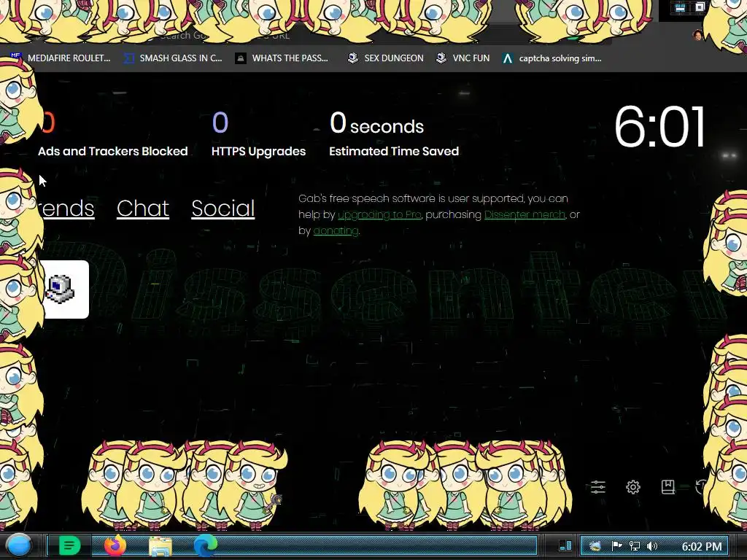Image resolution: width=747 pixels, height=560 pixels.
Task: Click the WHATS THE PASS bookmark favicon
Action: click(241, 58)
